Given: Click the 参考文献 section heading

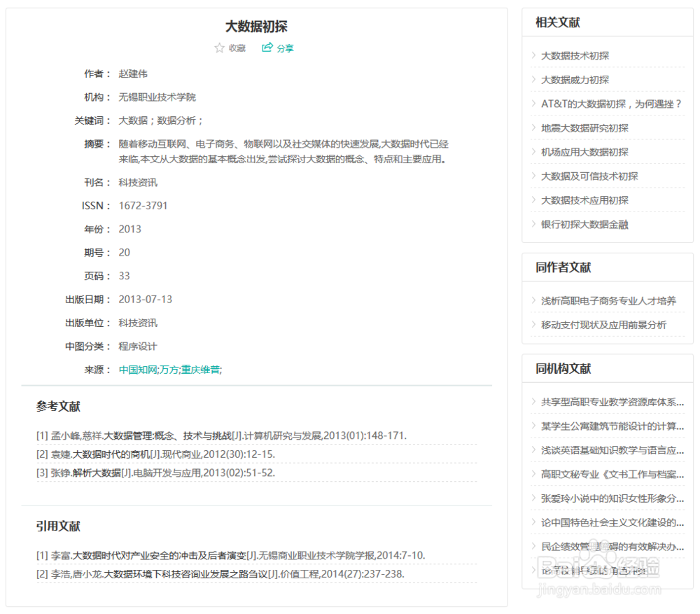Looking at the screenshot, I should [58, 406].
